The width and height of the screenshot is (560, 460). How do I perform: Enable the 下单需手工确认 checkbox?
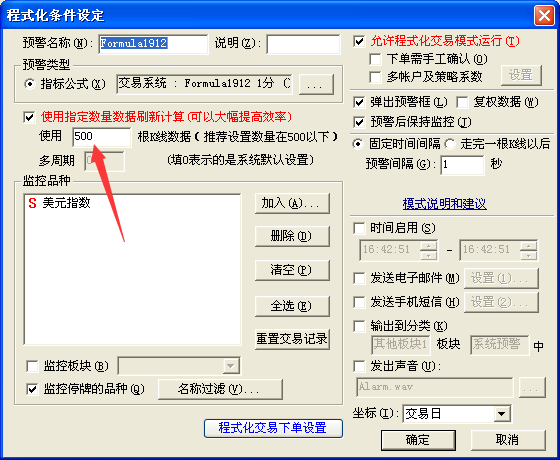coord(375,59)
